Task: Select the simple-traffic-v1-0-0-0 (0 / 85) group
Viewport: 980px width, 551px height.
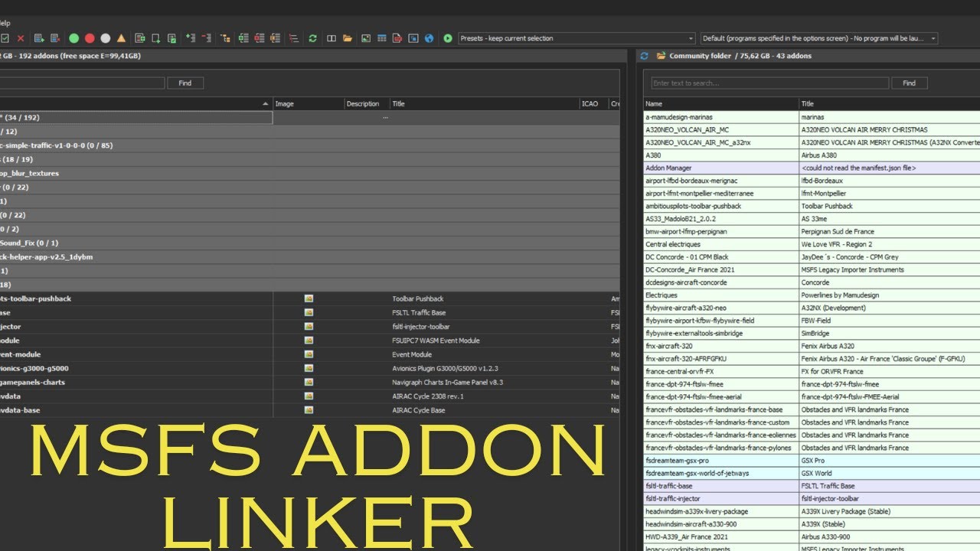Action: click(309, 145)
